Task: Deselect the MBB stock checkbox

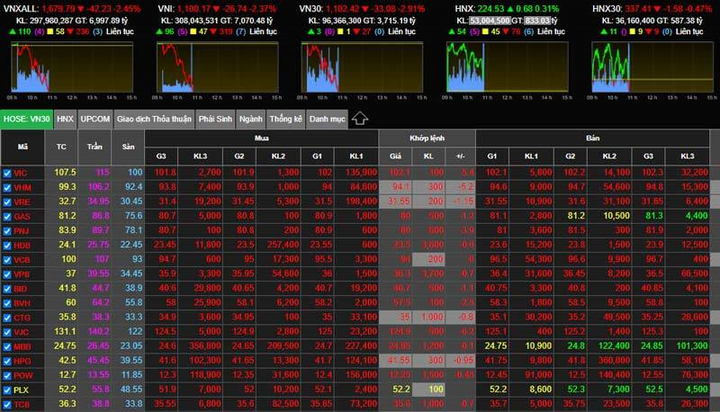Action: tap(7, 346)
